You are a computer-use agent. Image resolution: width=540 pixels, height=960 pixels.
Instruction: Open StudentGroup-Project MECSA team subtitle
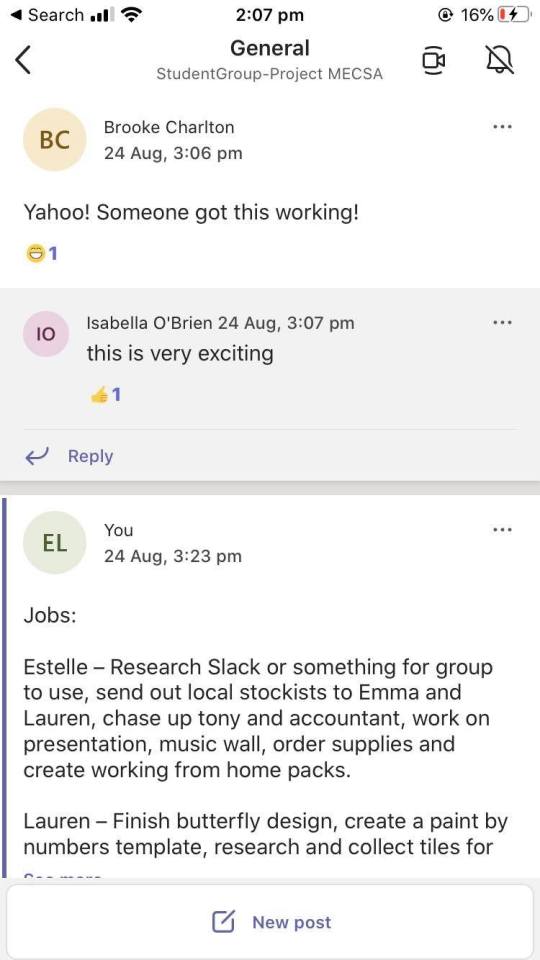pyautogui.click(x=270, y=74)
